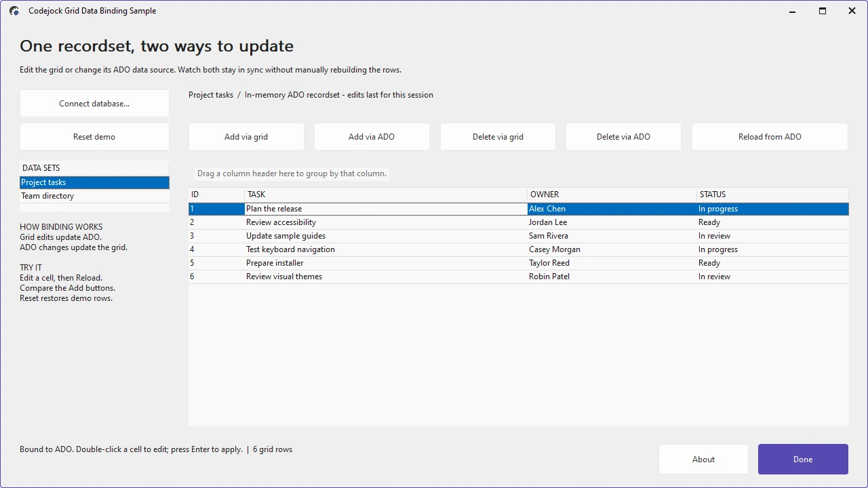
Task: Select the Review accessibility task row
Action: (x=519, y=222)
